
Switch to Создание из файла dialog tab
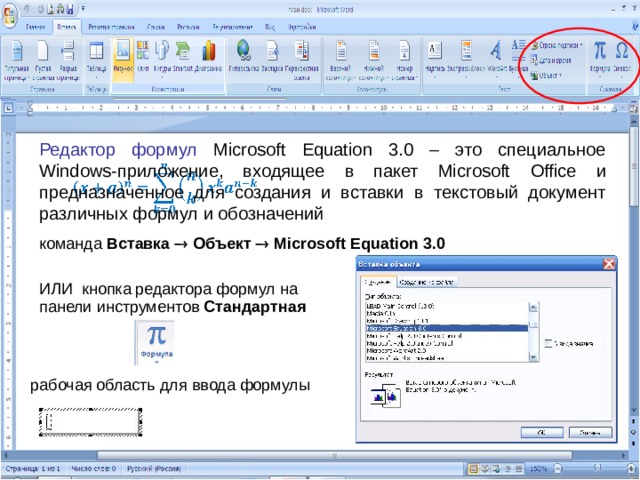[427, 282]
